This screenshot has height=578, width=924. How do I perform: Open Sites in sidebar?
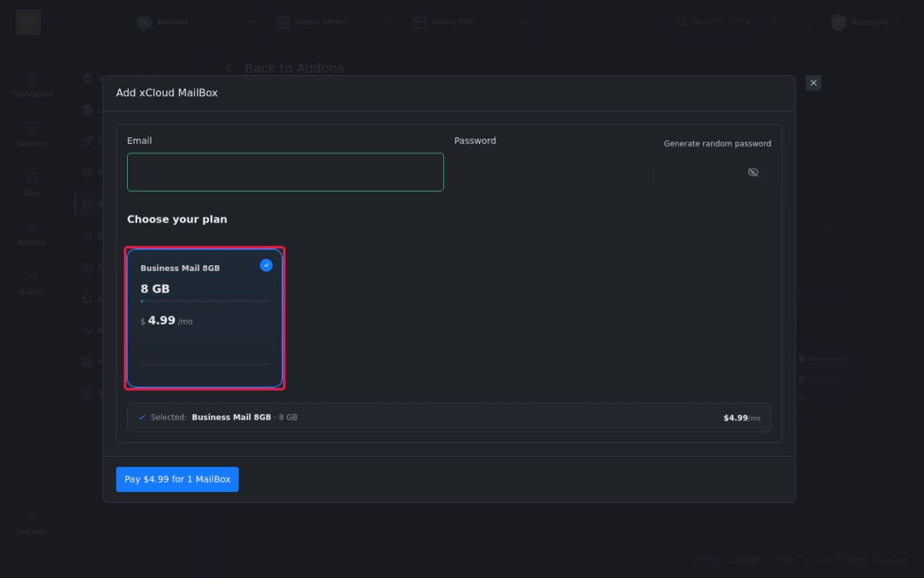click(x=32, y=184)
